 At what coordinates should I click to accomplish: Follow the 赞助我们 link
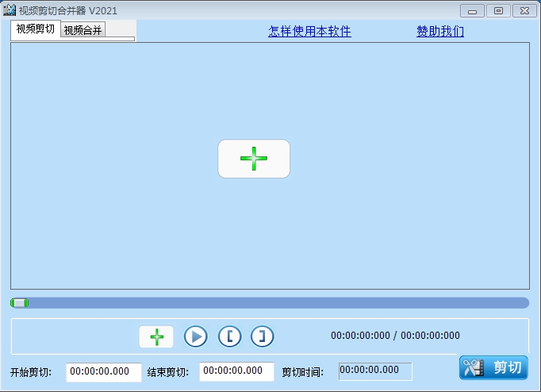440,32
